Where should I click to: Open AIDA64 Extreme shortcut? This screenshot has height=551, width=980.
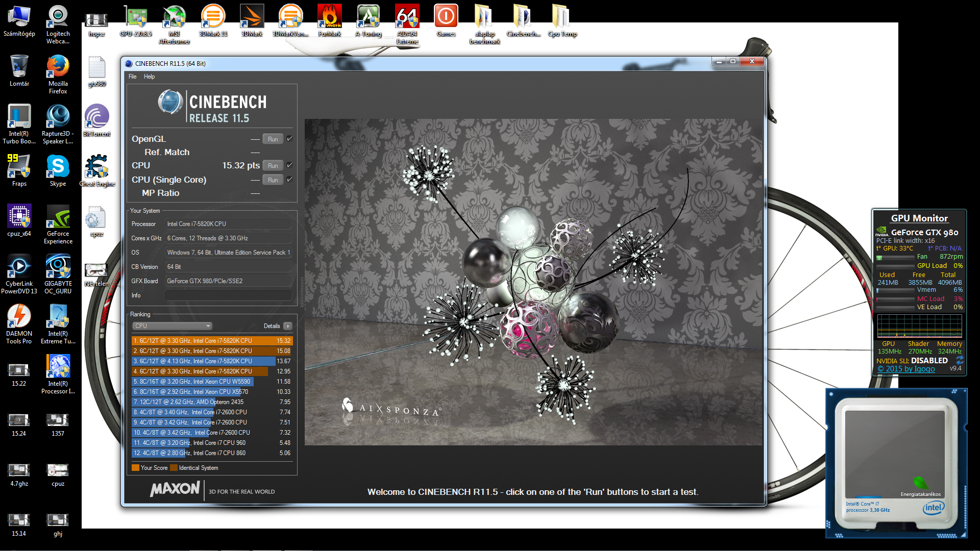pyautogui.click(x=407, y=24)
